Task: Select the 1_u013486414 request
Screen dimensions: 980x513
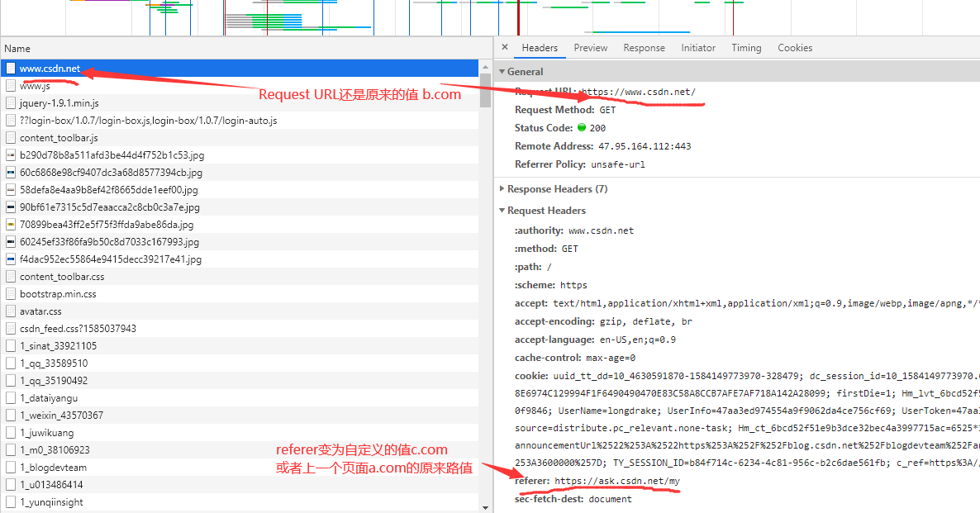Action: tap(240, 485)
